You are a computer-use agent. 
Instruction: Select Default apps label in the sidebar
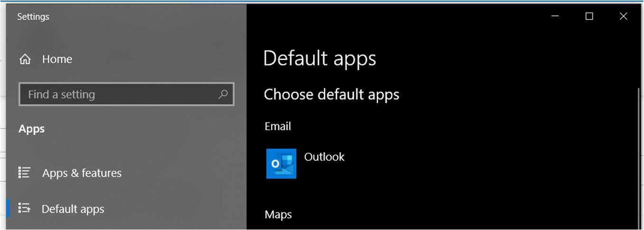pos(73,209)
